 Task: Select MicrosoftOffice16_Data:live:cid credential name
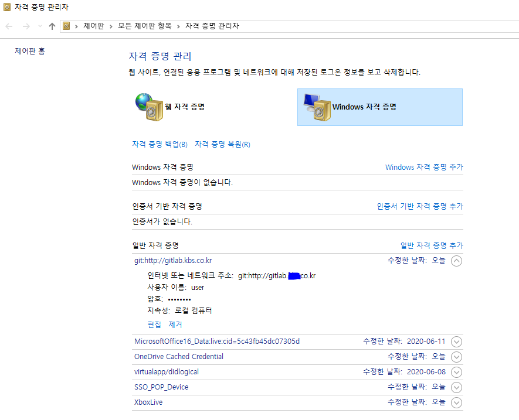(x=217, y=342)
